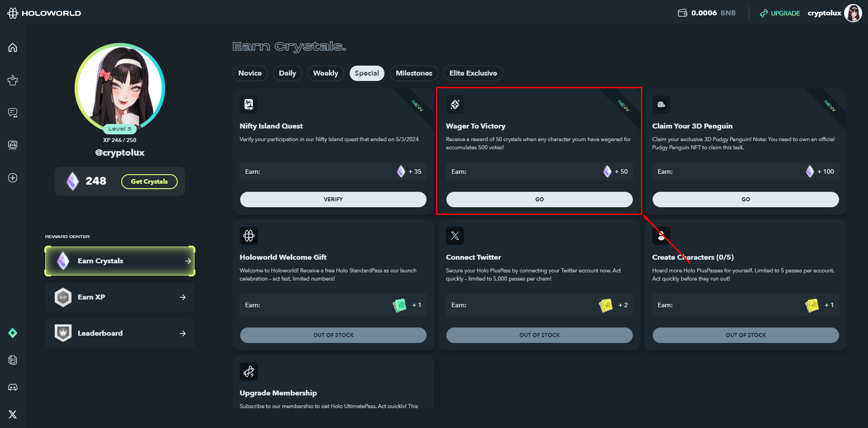Click the Upgrade Membership card icon
This screenshot has width=868, height=428.
pyautogui.click(x=249, y=371)
